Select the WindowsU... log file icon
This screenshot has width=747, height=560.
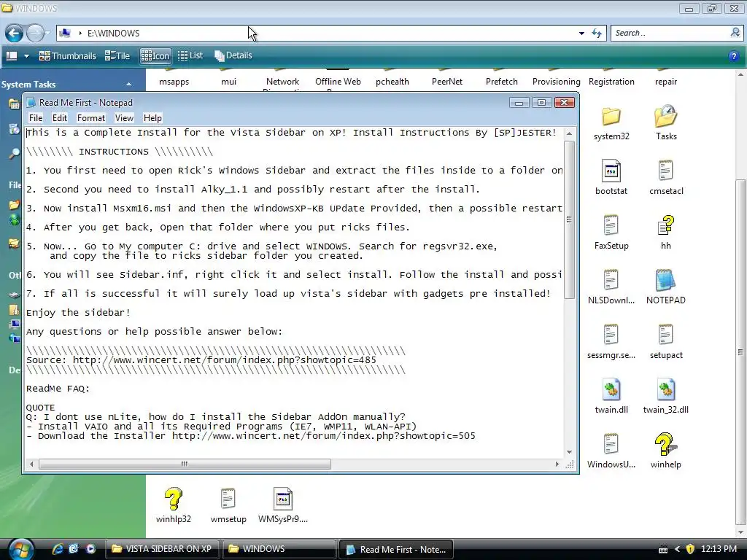pyautogui.click(x=611, y=444)
